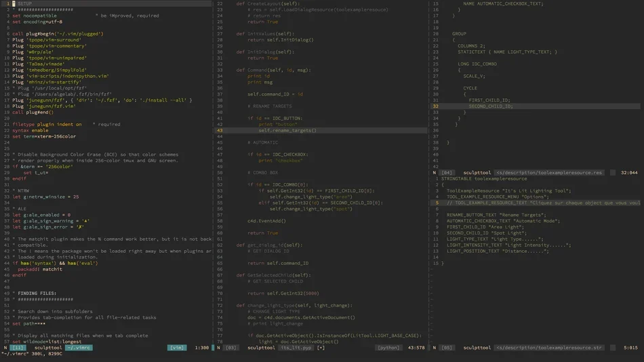Click cursor position 1:300 in left status line
Image resolution: width=644 pixels, height=362 pixels.
(201, 348)
